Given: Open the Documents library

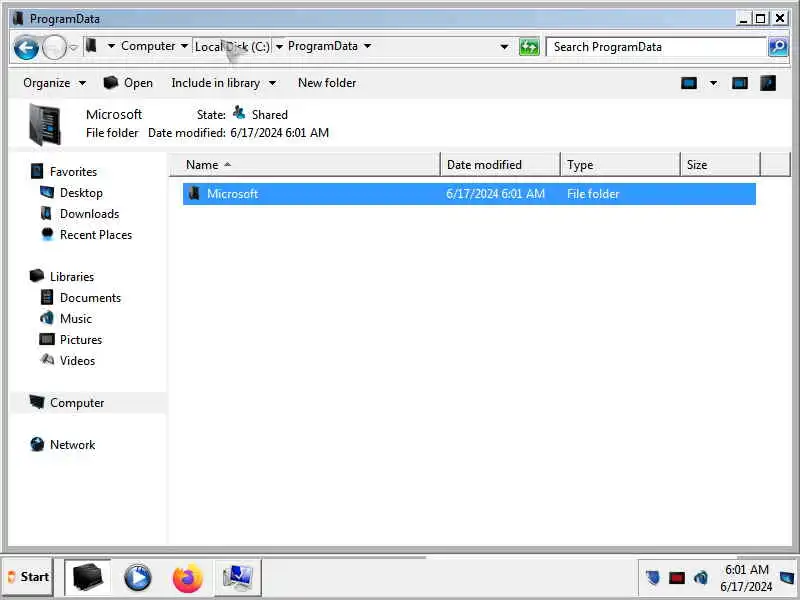Looking at the screenshot, I should 90,297.
